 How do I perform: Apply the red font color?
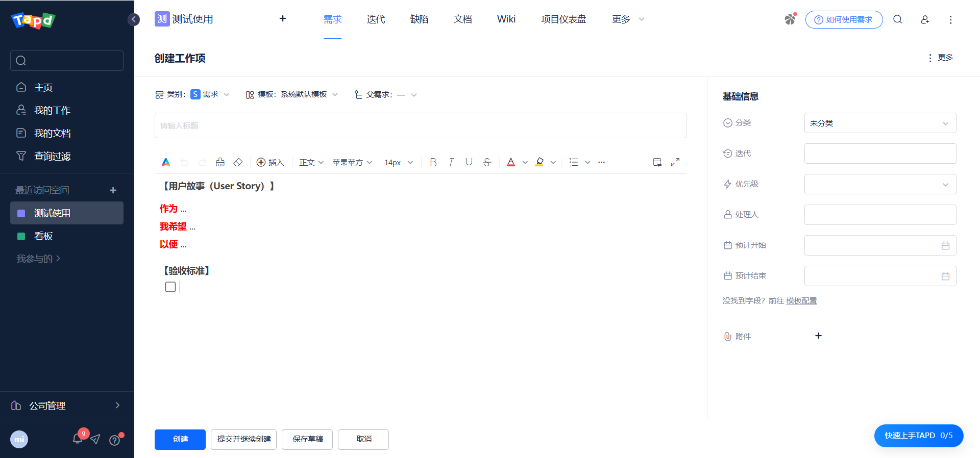[511, 162]
